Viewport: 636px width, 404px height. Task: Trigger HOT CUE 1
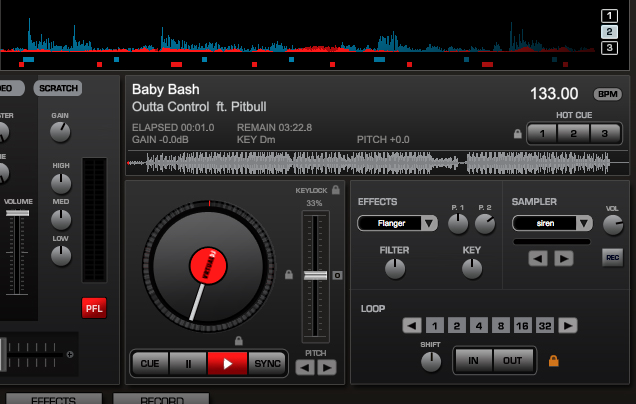click(542, 133)
